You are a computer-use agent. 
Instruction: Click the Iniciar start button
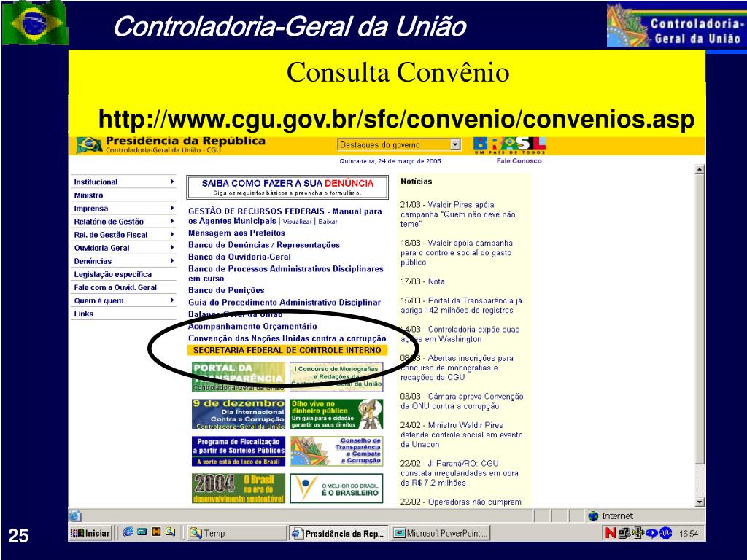(90, 533)
